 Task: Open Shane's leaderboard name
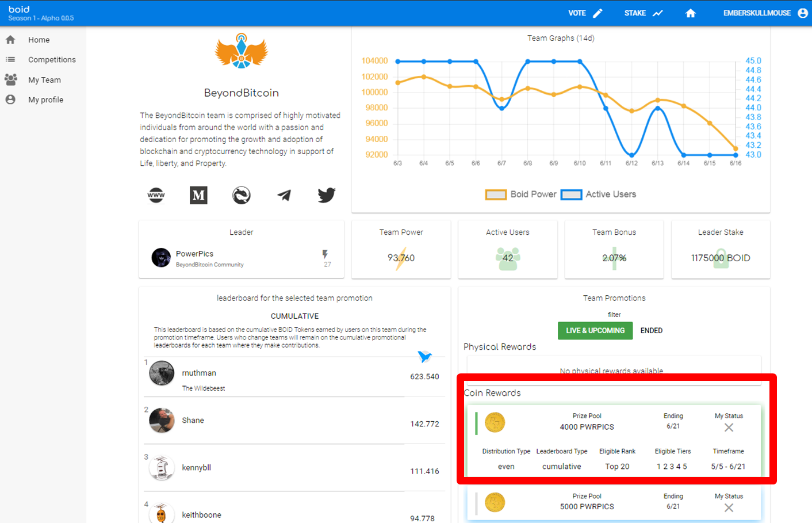point(193,421)
